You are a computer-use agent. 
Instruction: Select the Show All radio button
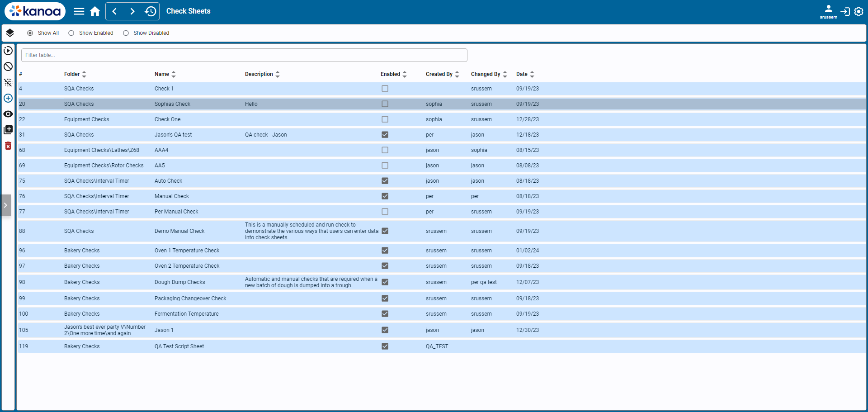[x=30, y=33]
